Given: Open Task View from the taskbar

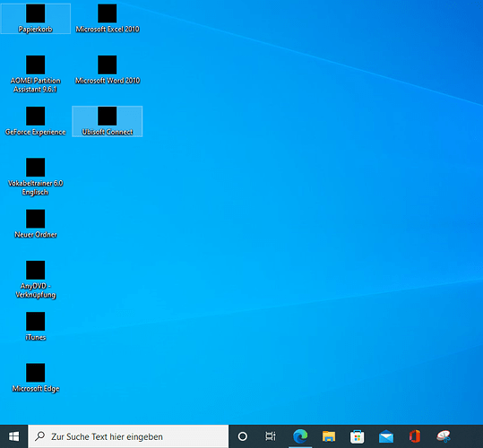Looking at the screenshot, I should coord(271,436).
